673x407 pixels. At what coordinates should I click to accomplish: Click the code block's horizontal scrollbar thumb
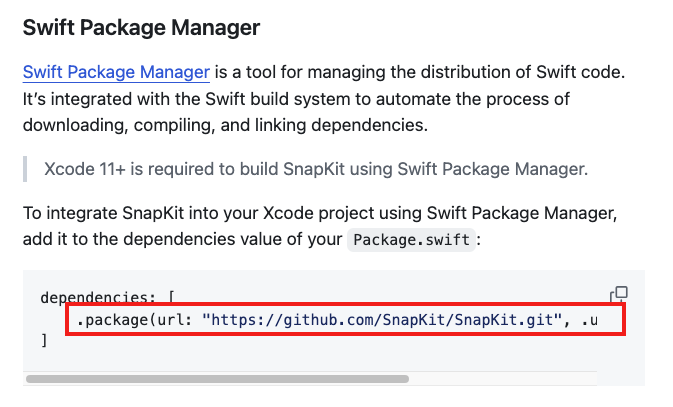(x=217, y=379)
